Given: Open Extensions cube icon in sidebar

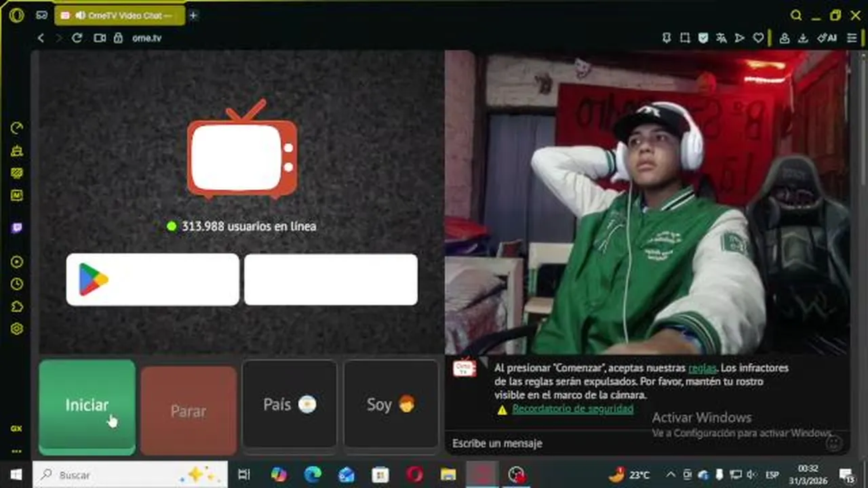Looking at the screenshot, I should click(x=17, y=306).
